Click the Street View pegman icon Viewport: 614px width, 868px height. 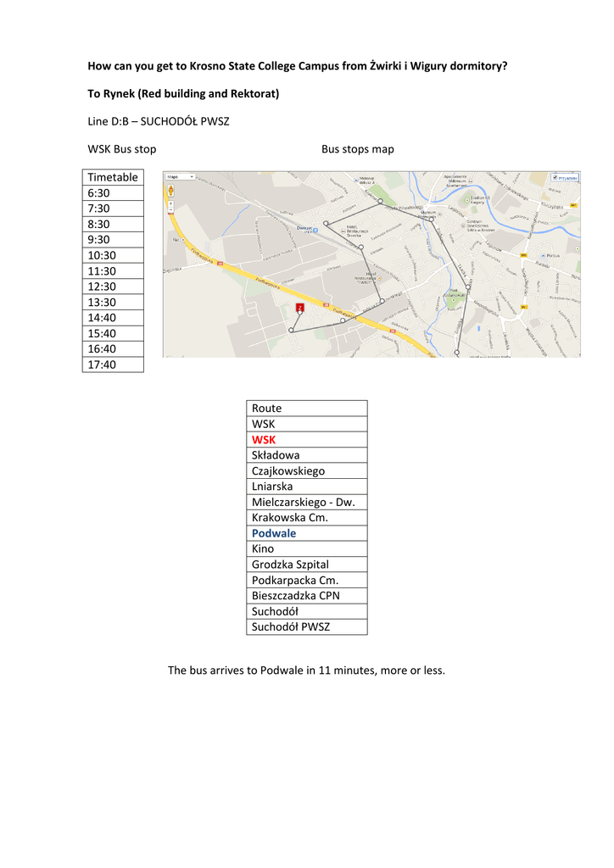[171, 191]
